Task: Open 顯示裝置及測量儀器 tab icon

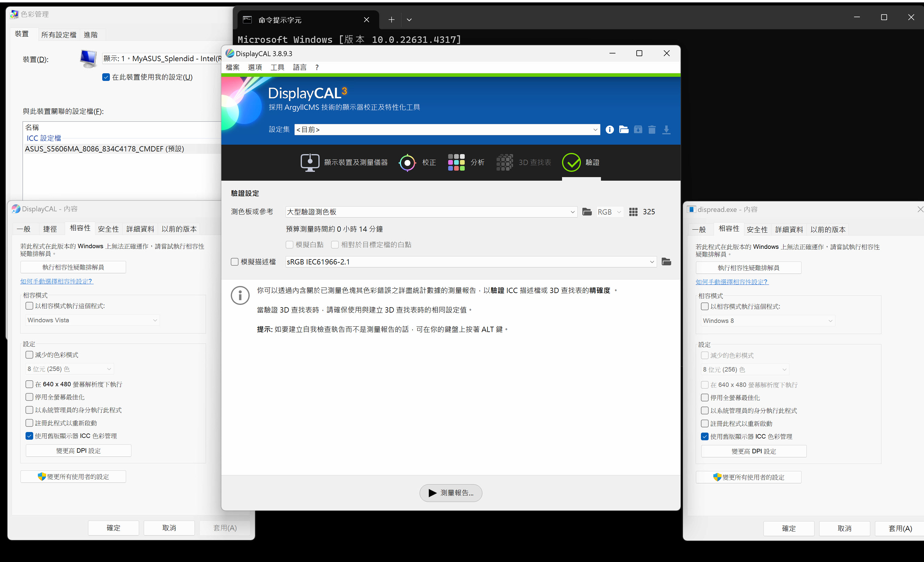Action: point(310,162)
